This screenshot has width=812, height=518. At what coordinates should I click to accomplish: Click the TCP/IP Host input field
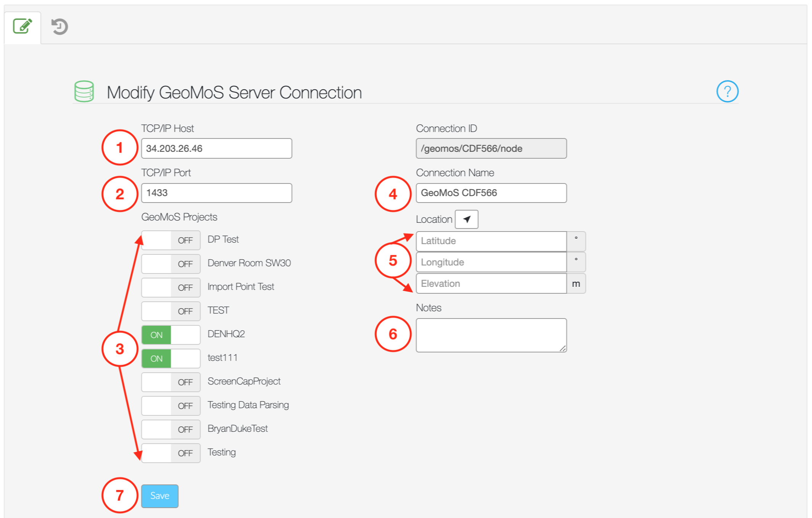click(x=216, y=148)
